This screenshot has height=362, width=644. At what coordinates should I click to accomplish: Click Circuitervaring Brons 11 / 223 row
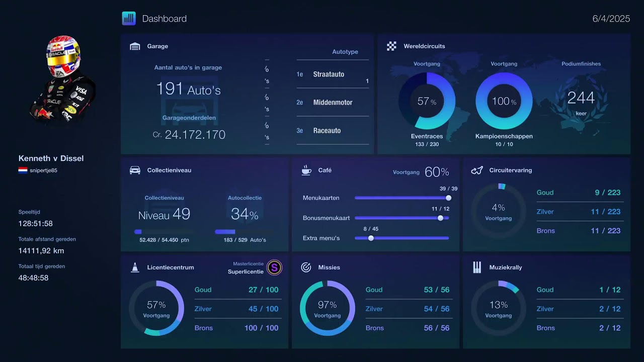coord(580,231)
